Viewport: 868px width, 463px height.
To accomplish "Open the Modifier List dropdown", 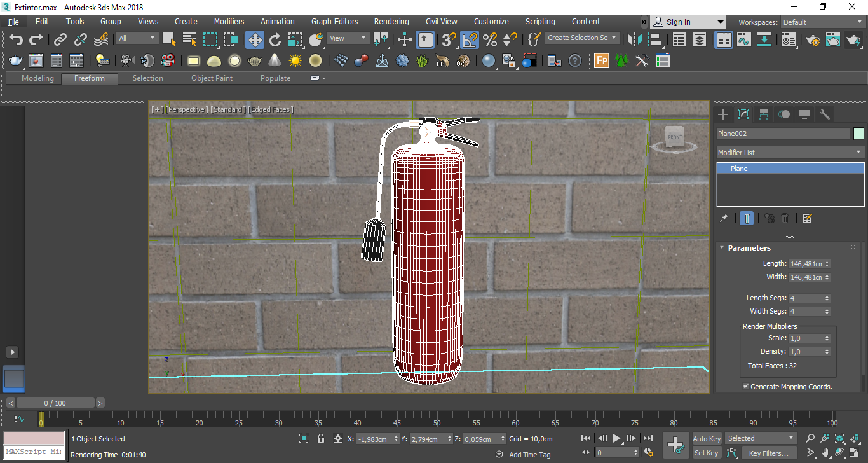I will pyautogui.click(x=790, y=153).
